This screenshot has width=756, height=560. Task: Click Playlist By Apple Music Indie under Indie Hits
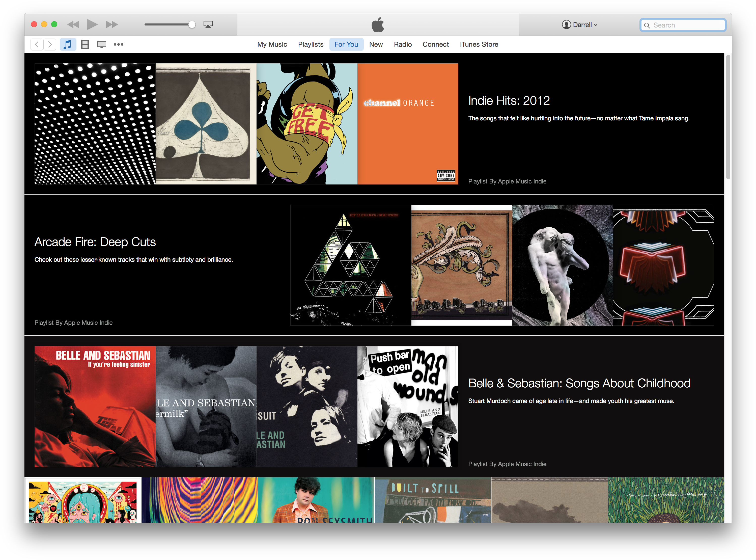[x=507, y=181]
